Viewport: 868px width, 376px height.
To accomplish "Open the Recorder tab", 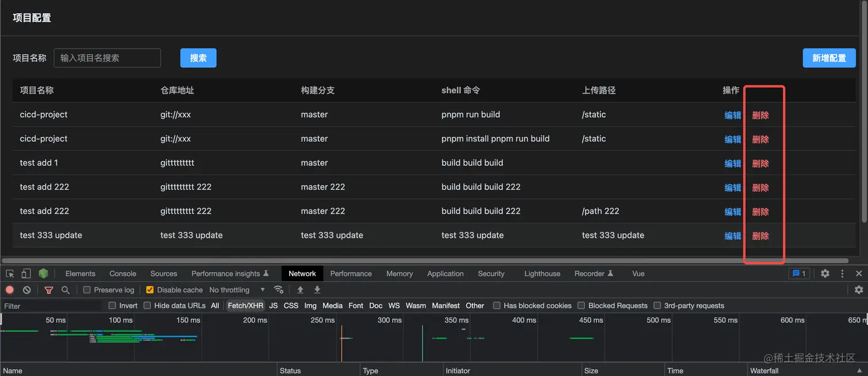I will (594, 274).
